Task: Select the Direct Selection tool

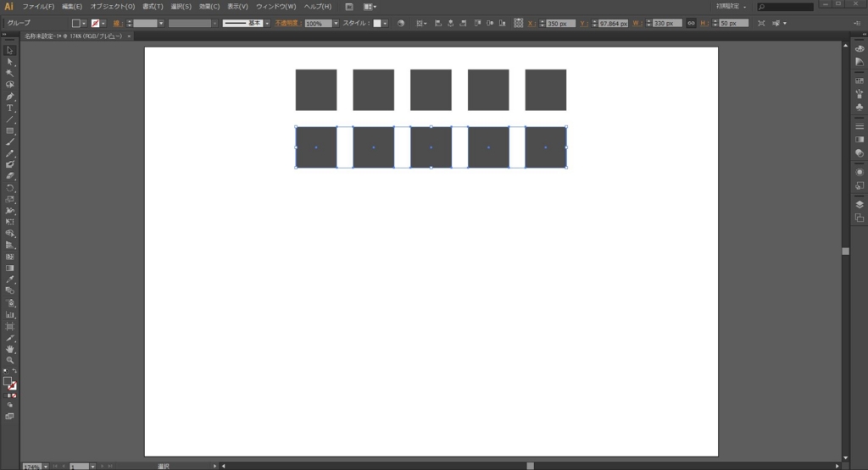Action: (x=9, y=61)
